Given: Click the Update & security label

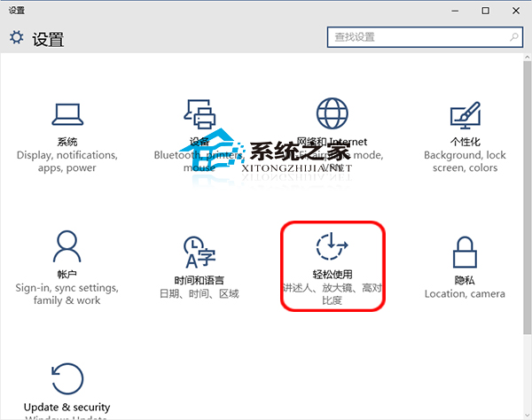Looking at the screenshot, I should (x=66, y=407).
